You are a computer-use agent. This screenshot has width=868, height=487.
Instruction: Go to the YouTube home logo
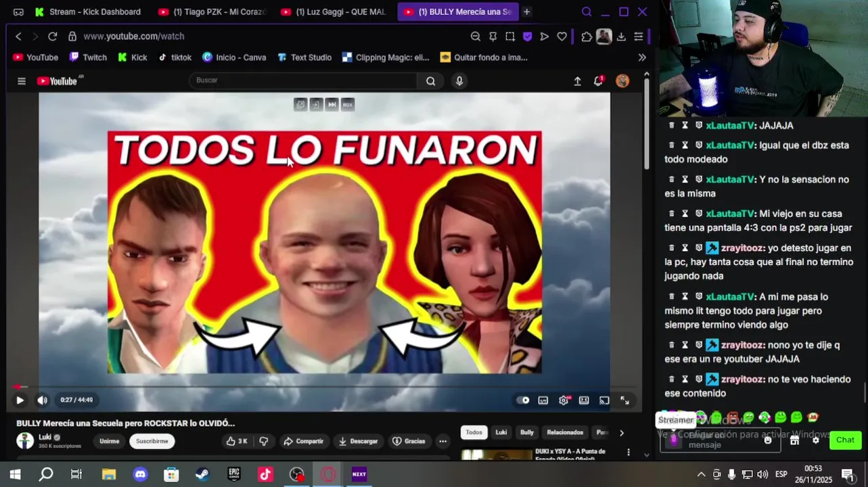(58, 81)
